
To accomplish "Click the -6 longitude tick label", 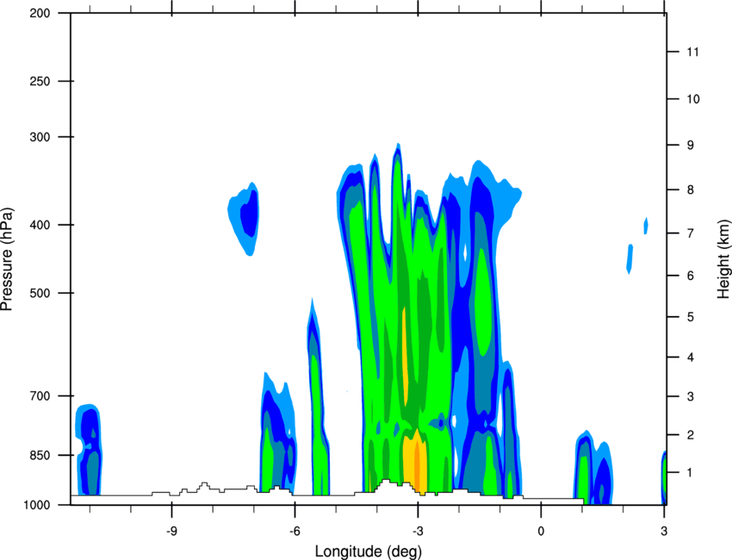I will tap(295, 532).
